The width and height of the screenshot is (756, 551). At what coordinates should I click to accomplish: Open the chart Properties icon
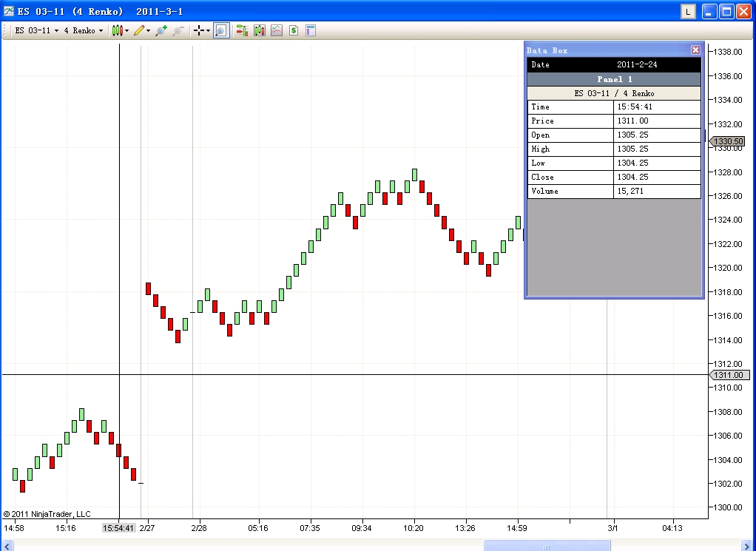[x=311, y=31]
